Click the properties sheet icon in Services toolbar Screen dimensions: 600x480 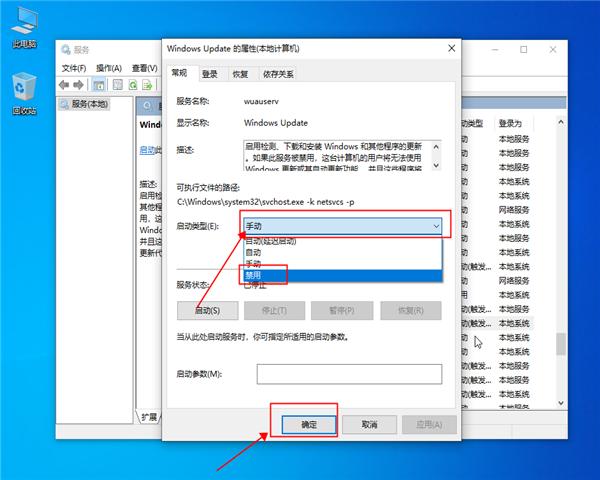click(118, 85)
